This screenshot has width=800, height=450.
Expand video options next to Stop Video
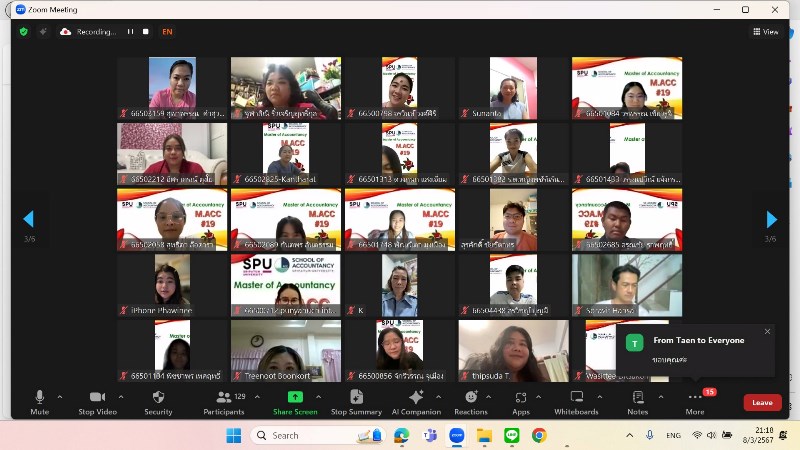[121, 396]
